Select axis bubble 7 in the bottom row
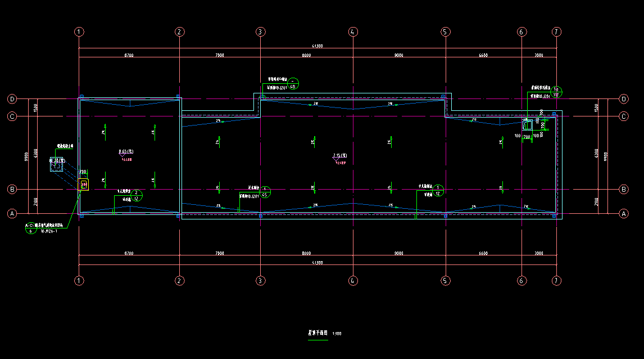 pos(556,280)
